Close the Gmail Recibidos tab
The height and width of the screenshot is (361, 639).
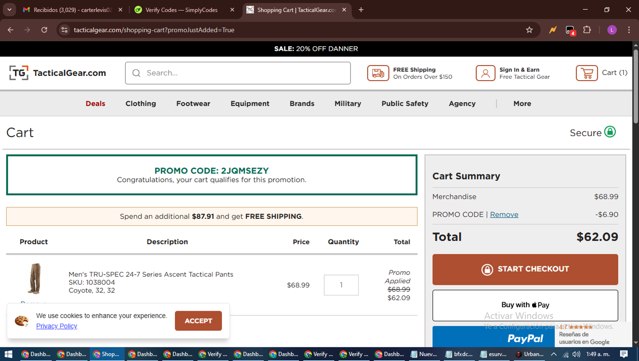[x=120, y=10]
